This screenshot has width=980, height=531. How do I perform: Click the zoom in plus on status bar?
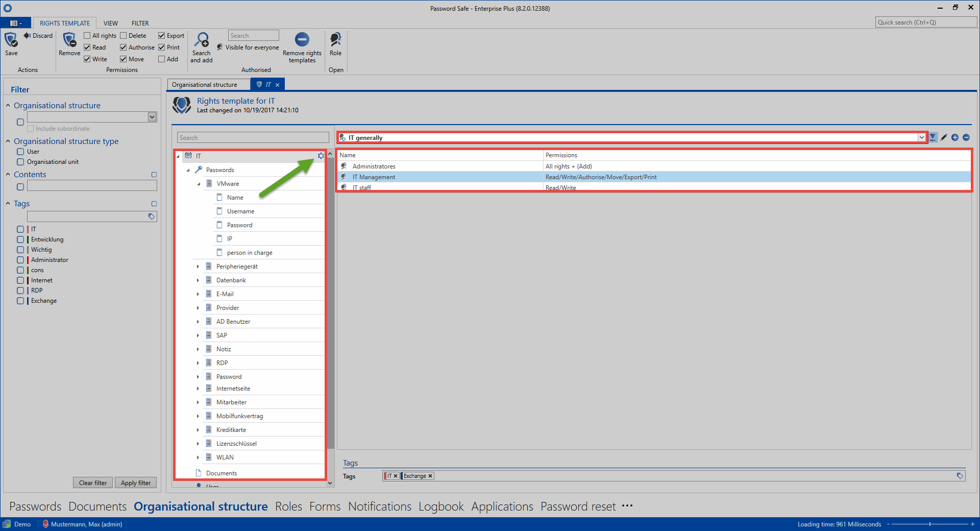(x=972, y=524)
